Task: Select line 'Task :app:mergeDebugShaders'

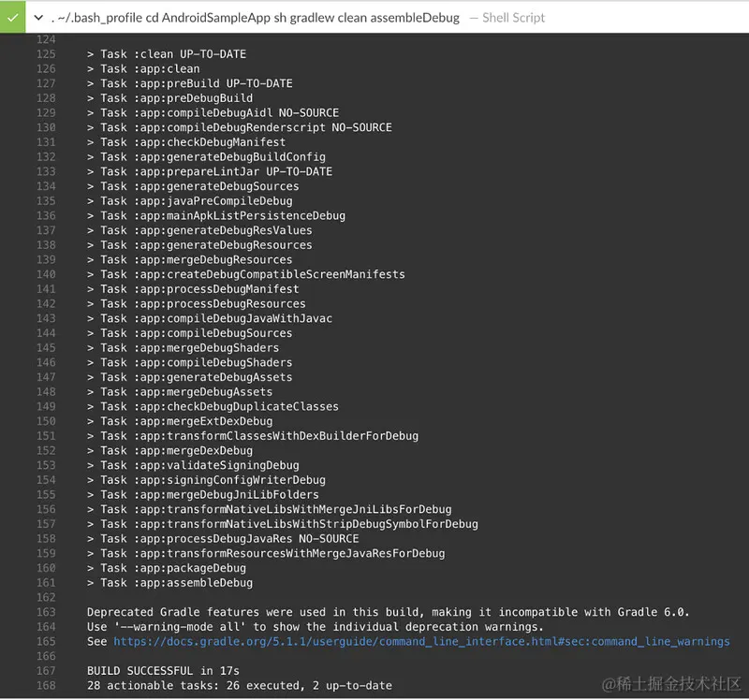Action: pyautogui.click(x=183, y=347)
